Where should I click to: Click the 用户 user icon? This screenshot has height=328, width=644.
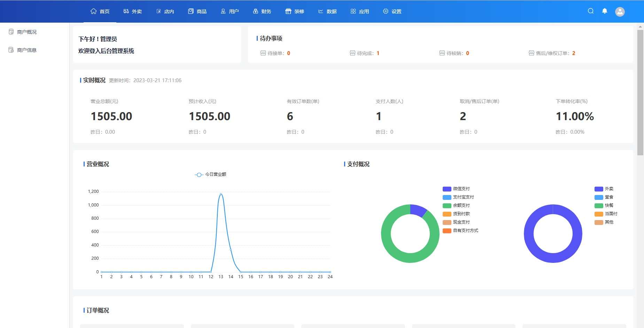pyautogui.click(x=223, y=11)
